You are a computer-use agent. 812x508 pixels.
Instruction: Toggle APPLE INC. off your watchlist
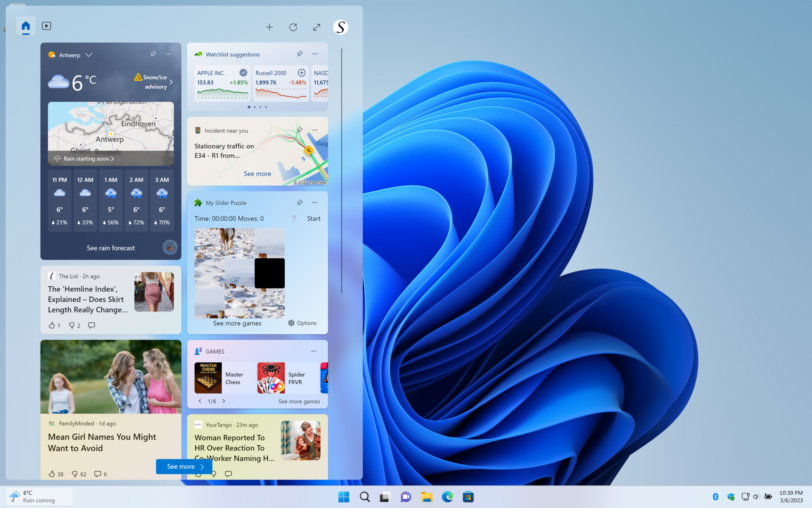pos(243,73)
